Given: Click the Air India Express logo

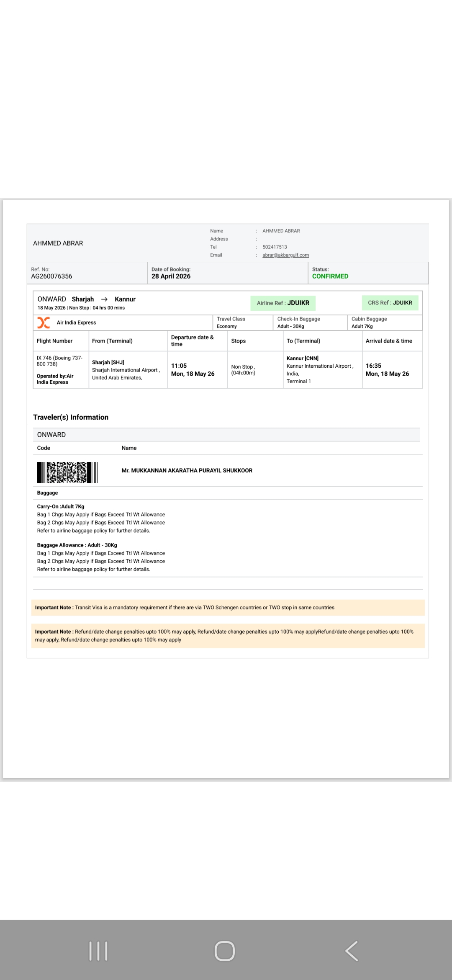Looking at the screenshot, I should tap(44, 322).
